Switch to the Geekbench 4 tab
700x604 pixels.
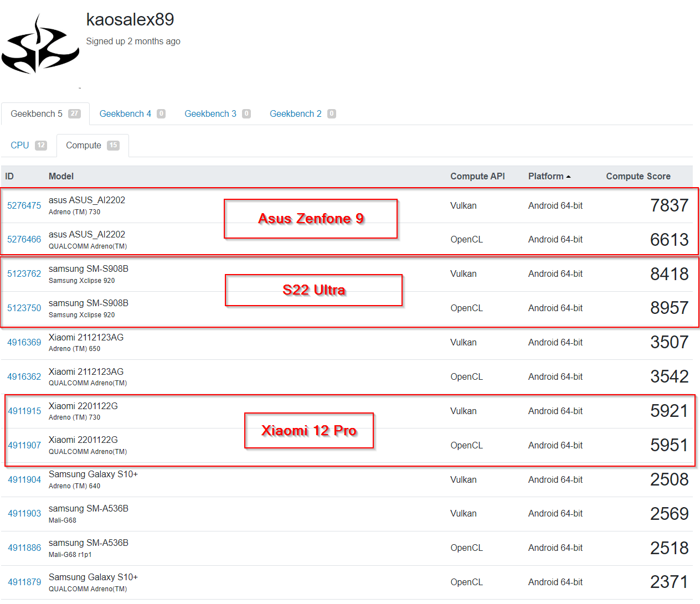point(125,113)
